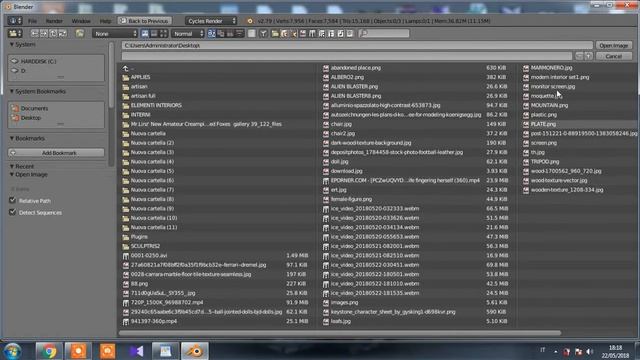Screen dimensions: 640x360
Task: Open the Windows Start menu
Action: [x=12, y=351]
